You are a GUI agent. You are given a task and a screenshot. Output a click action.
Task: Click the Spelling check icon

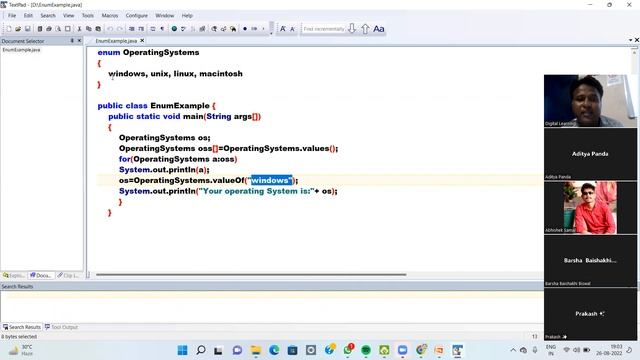pyautogui.click(x=184, y=29)
